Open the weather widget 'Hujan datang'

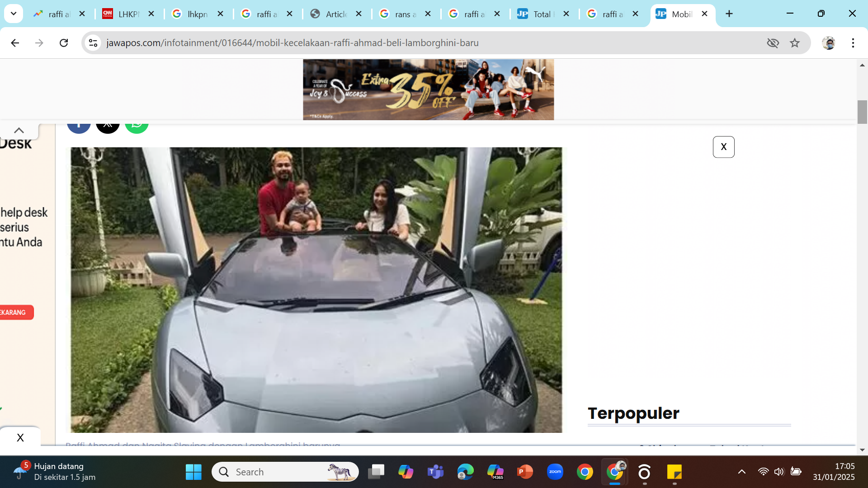click(x=55, y=472)
